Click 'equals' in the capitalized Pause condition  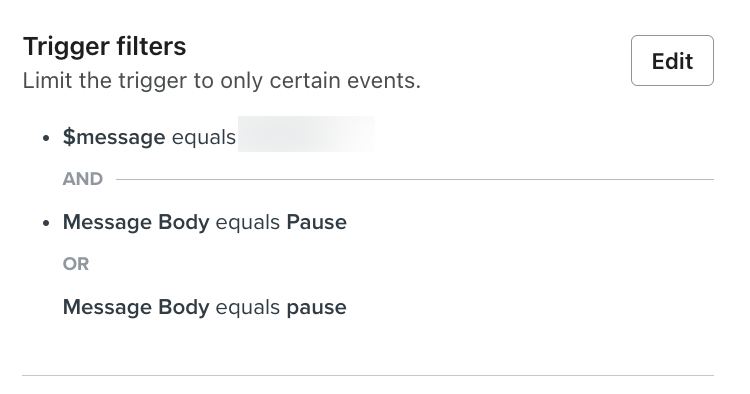248,222
